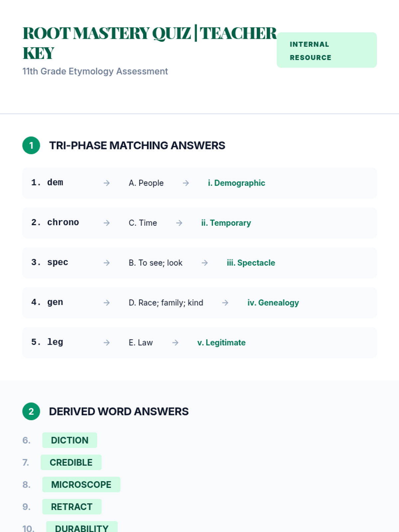Click the DICTION answer chip
399x532 pixels.
tap(69, 440)
